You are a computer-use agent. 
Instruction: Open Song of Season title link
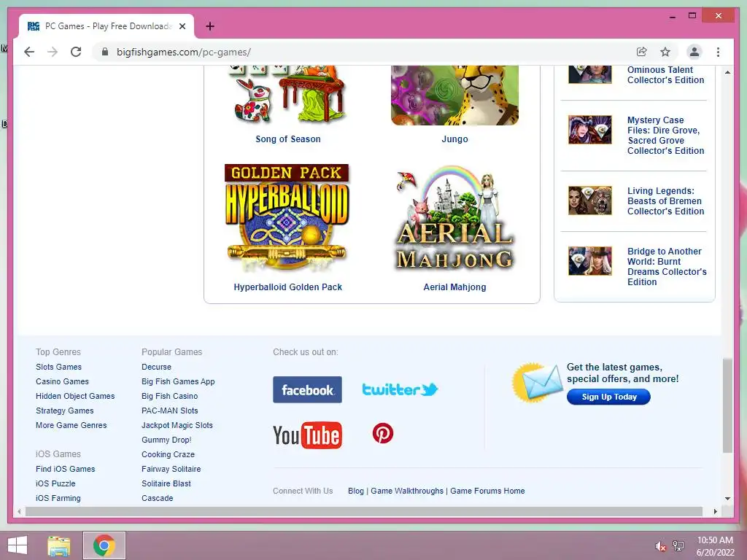(x=287, y=139)
